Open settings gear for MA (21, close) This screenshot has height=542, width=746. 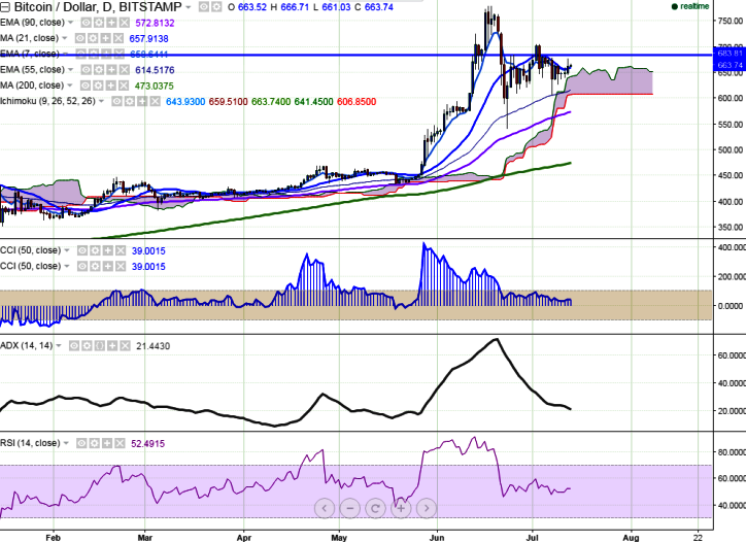point(93,39)
